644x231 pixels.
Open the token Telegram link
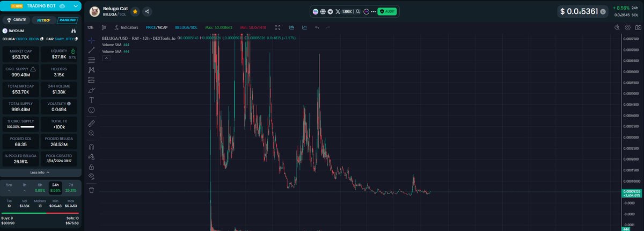[330, 11]
